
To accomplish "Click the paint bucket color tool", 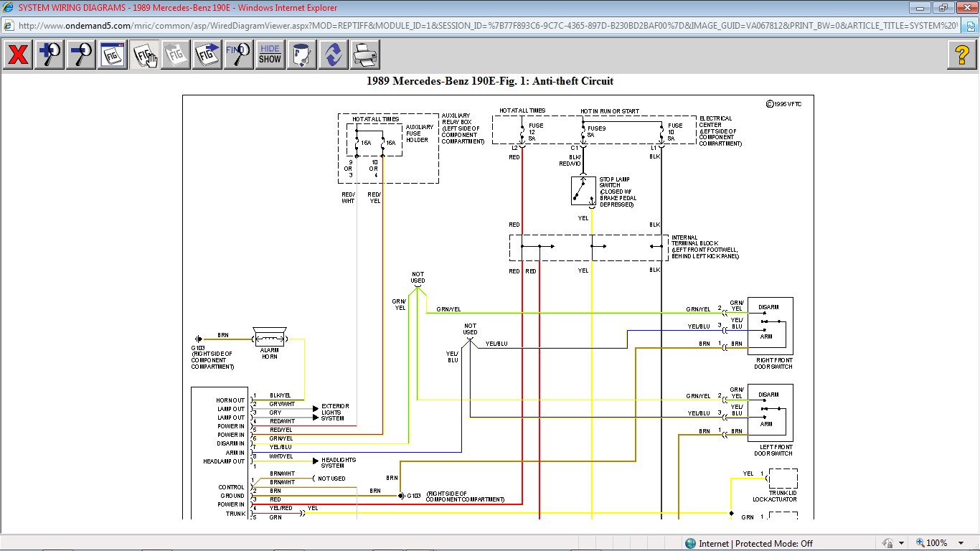I will pyautogui.click(x=301, y=55).
